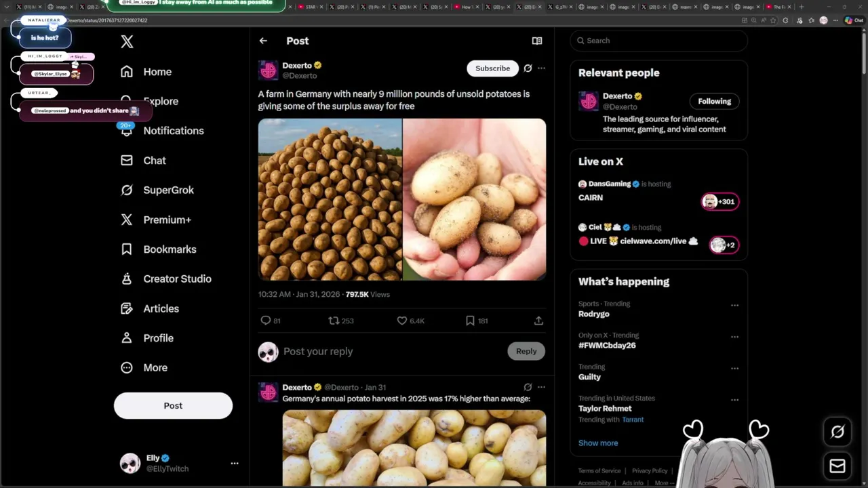This screenshot has height=488, width=868.
Task: Open the Privacy Policy link
Action: pyautogui.click(x=650, y=471)
